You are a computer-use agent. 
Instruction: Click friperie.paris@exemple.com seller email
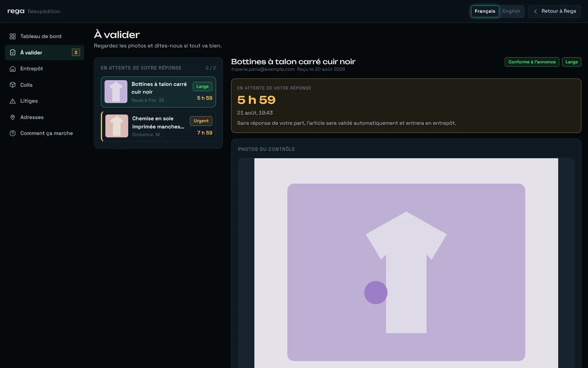pyautogui.click(x=263, y=69)
